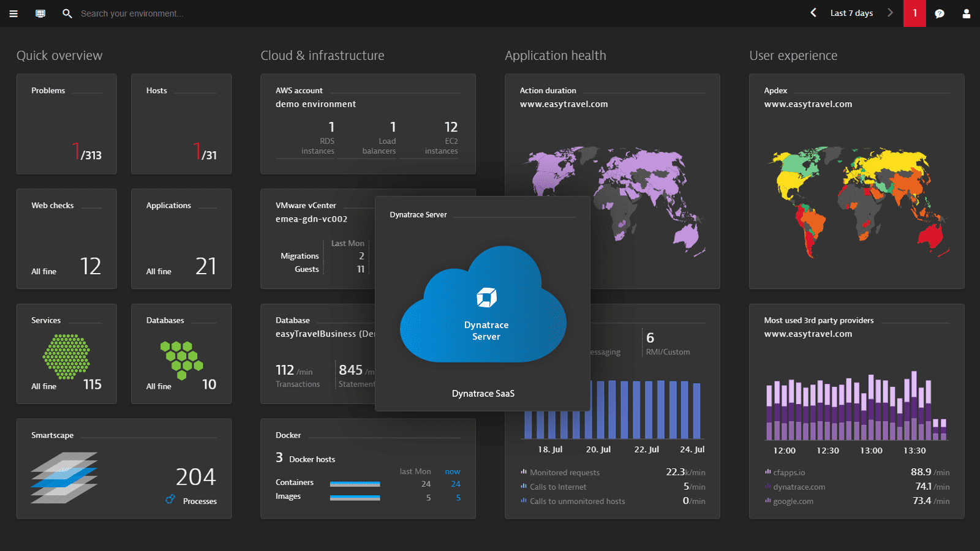This screenshot has width=980, height=551.
Task: Focus the Search your environment field
Action: coord(132,13)
